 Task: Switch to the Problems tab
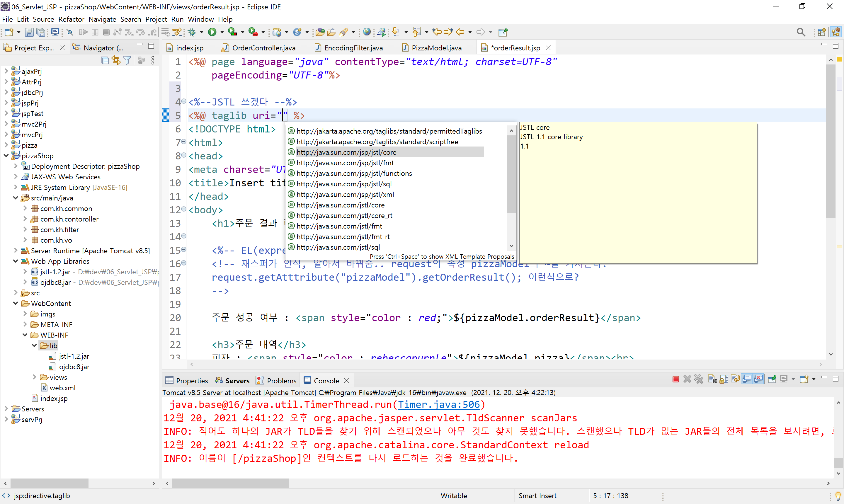tap(276, 380)
